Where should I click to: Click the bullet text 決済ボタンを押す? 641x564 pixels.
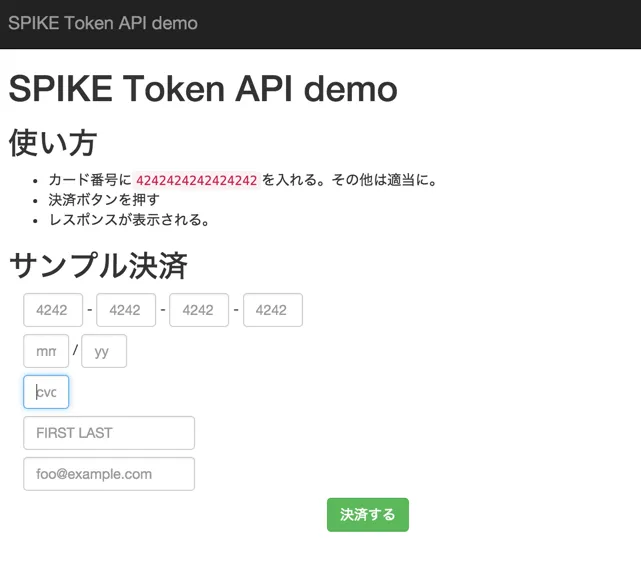pos(104,200)
